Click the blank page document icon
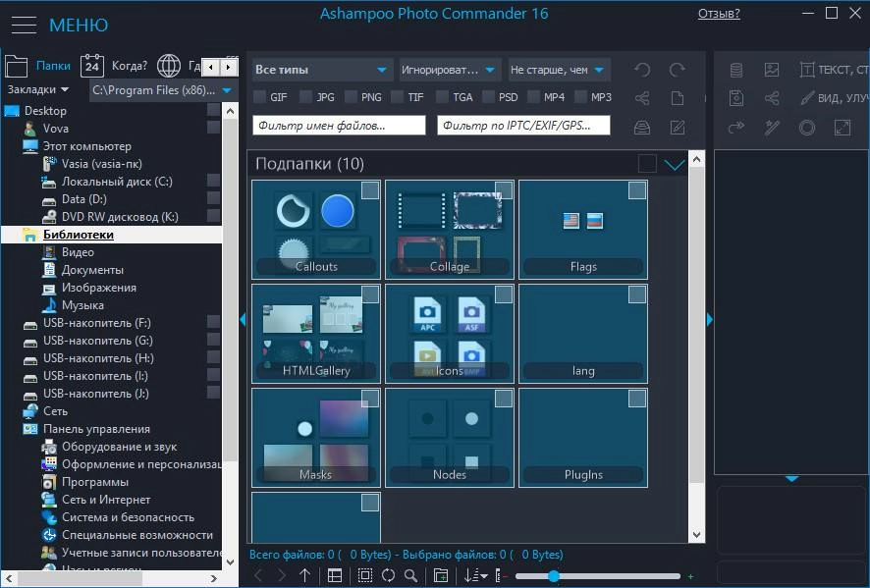The image size is (870, 588). tap(678, 98)
